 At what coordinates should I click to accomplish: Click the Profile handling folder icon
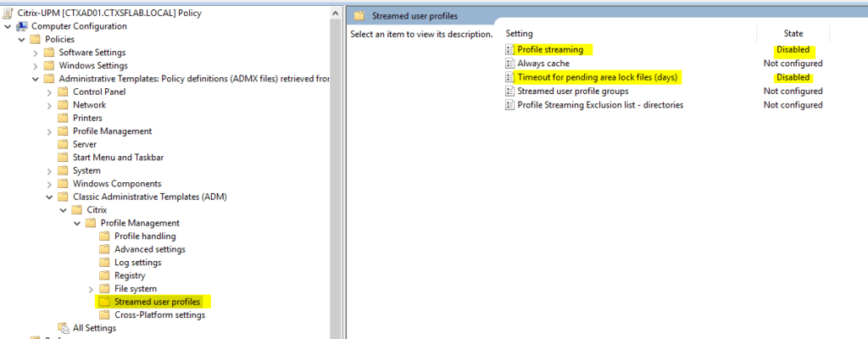[x=105, y=236]
